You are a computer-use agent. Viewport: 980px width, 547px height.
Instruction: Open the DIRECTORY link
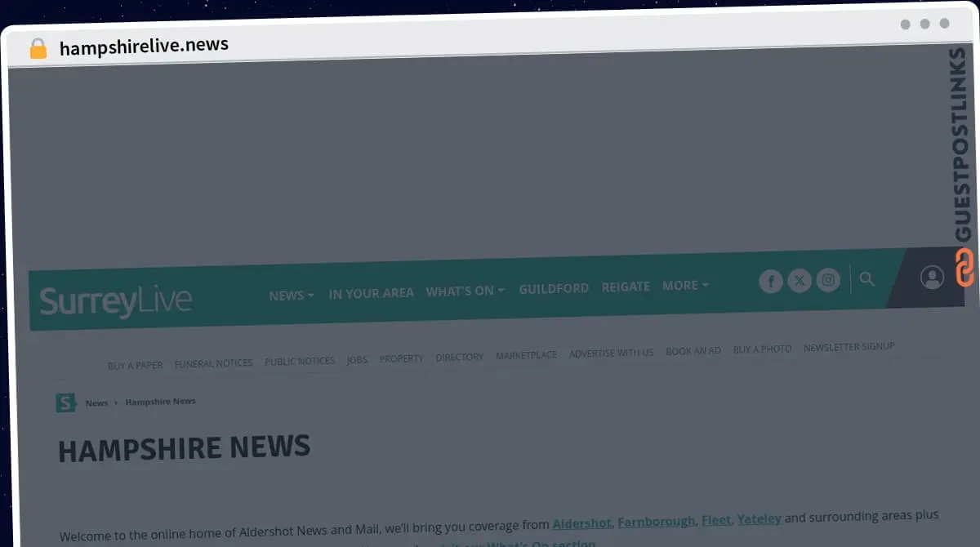pos(460,357)
